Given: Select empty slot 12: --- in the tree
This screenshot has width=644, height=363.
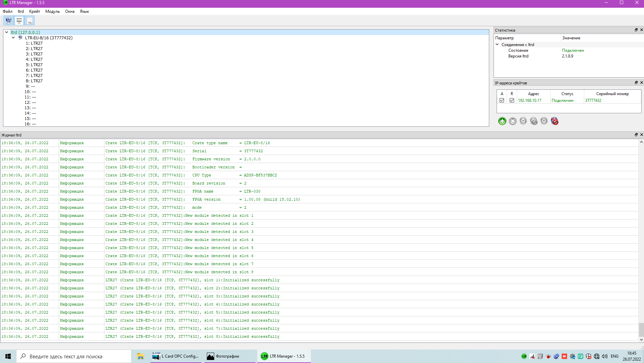Looking at the screenshot, I should [30, 103].
